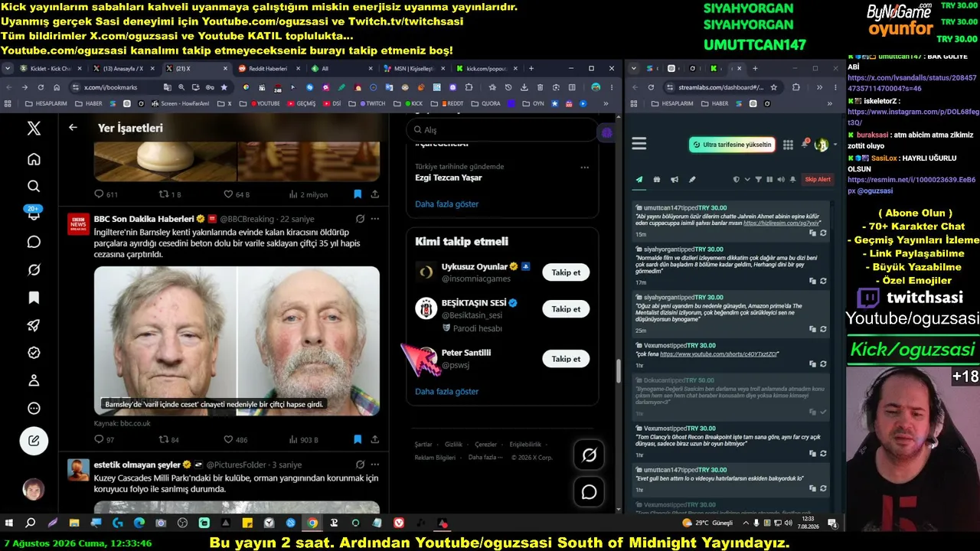Viewport: 980px width, 551px height.
Task: Open Streamlabs notifications bell
Action: point(805,144)
